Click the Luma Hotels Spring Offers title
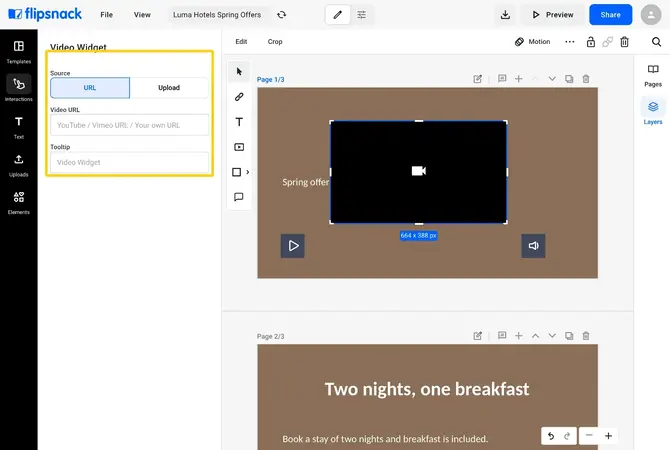 click(x=217, y=15)
